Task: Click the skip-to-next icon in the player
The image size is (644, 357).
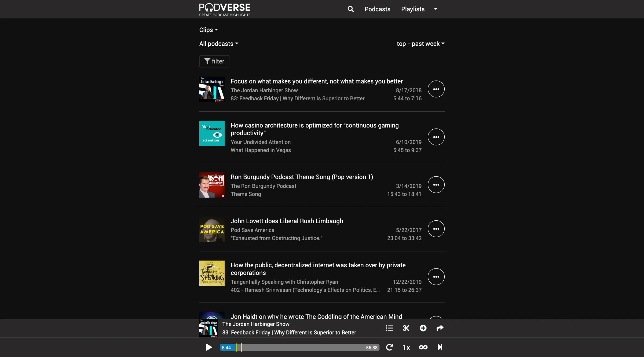Action: coord(440,347)
